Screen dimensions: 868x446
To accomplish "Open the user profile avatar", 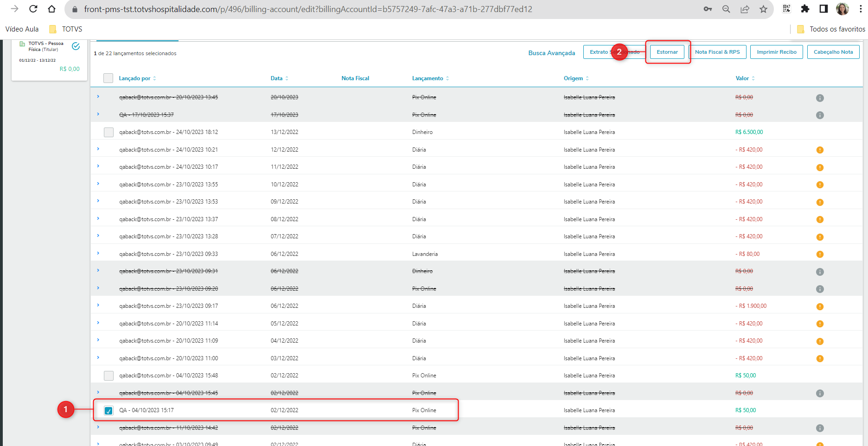I will click(x=842, y=9).
